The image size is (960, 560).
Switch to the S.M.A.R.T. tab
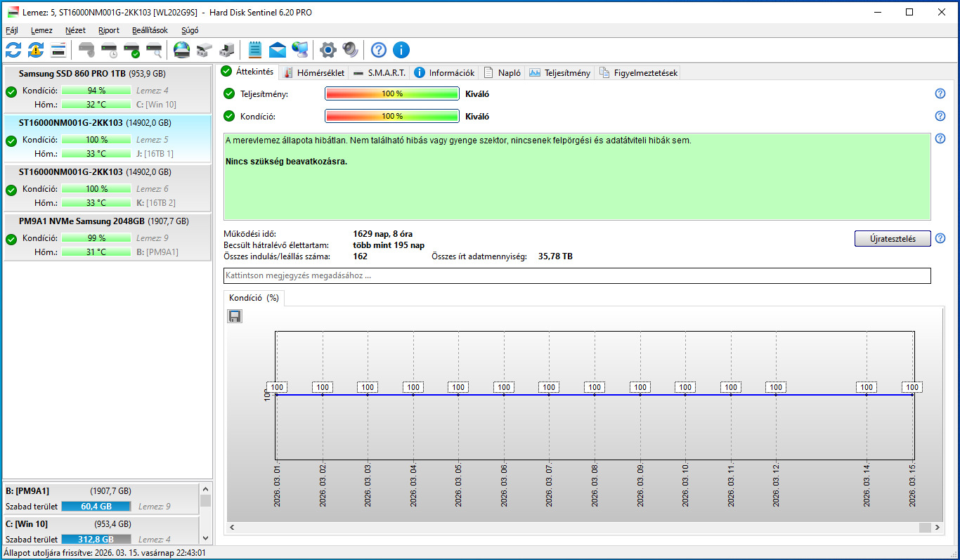click(x=380, y=72)
